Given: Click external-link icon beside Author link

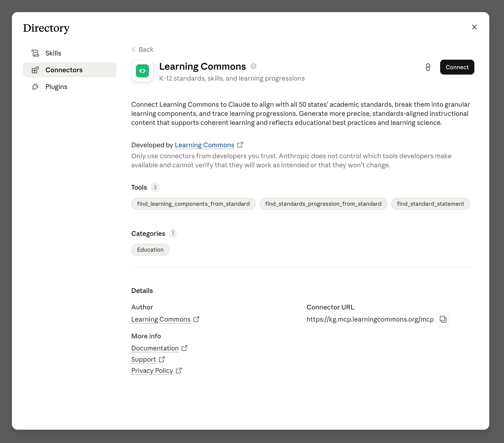Looking at the screenshot, I should click(196, 319).
